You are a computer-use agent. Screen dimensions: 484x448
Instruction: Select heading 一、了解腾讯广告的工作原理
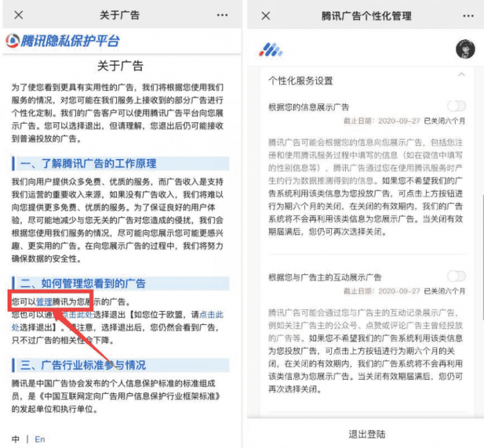[89, 163]
